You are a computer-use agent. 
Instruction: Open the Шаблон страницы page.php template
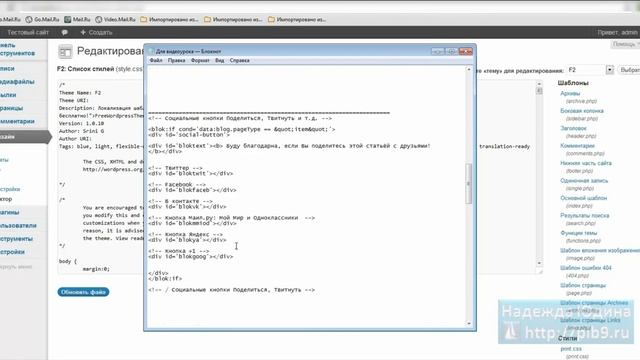tap(583, 285)
